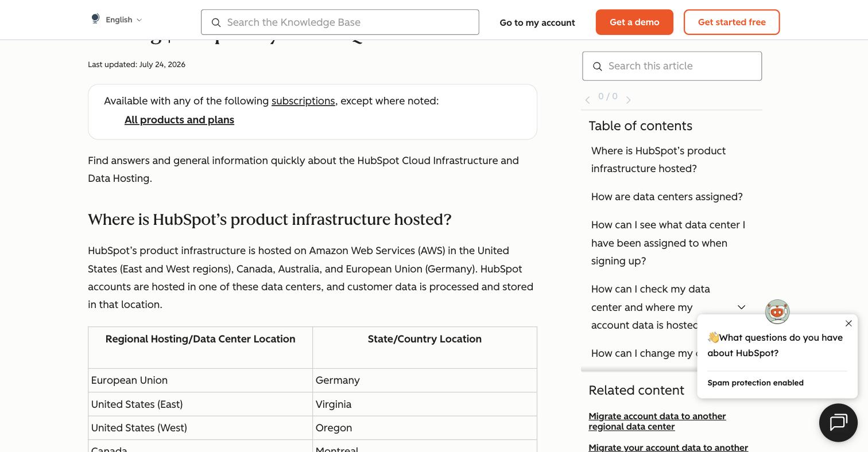Viewport: 868px width, 452px height.
Task: Expand 'How can I check my data center' section
Action: pos(741,307)
